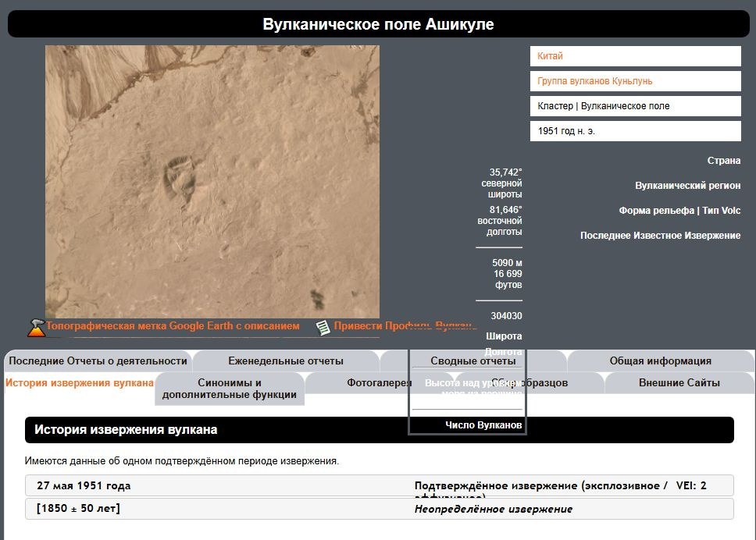Expand the 27 мая 1951 года eruption row
The height and width of the screenshot is (540, 756).
coord(84,485)
